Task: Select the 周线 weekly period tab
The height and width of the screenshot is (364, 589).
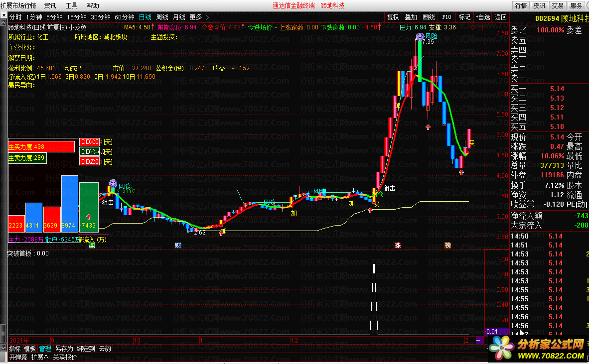Action: [162, 17]
